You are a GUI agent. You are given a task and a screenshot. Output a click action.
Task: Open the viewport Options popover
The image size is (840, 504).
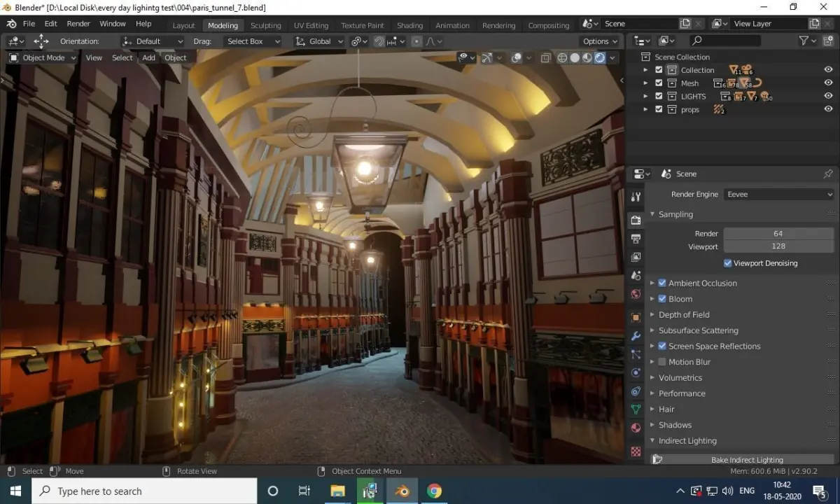point(600,41)
